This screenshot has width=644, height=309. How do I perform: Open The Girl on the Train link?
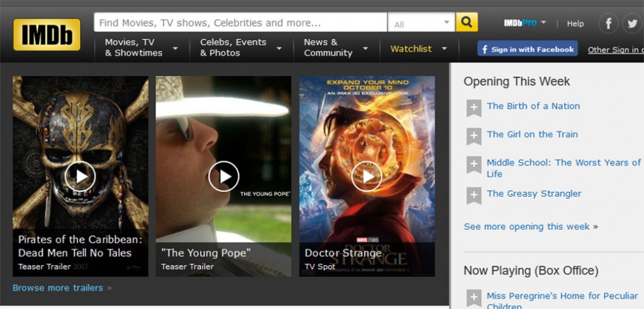click(532, 134)
